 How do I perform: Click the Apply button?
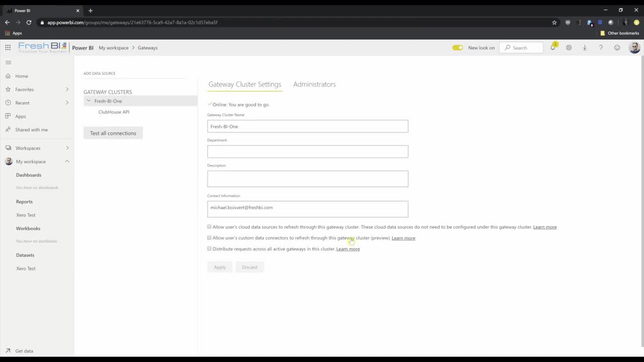220,267
